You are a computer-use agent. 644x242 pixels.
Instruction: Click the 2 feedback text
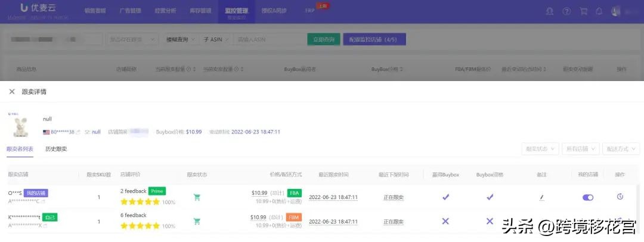[133, 191]
